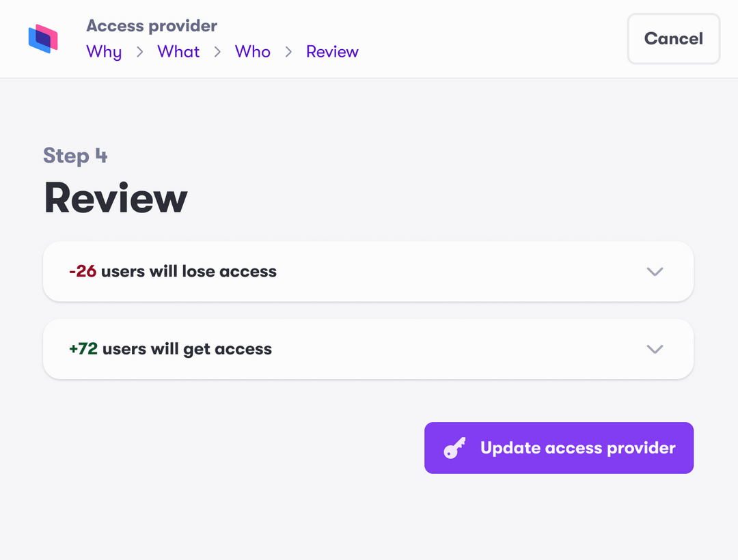Click the Access provider app logo

[x=42, y=39]
